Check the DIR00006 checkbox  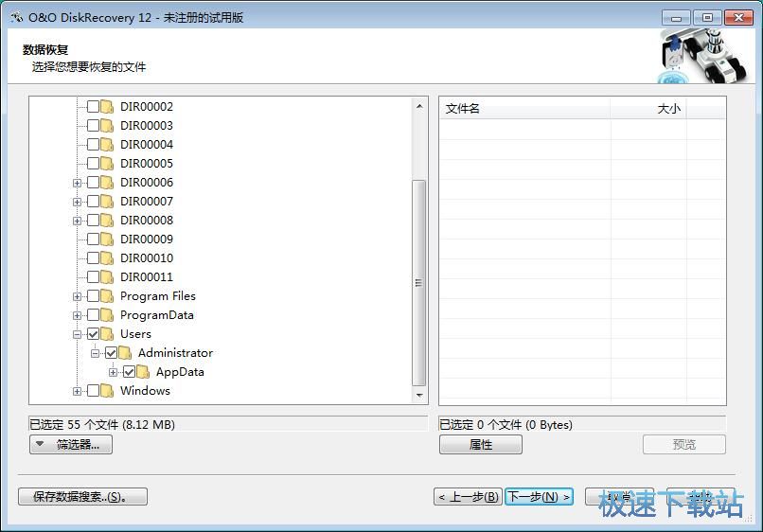pyautogui.click(x=93, y=183)
